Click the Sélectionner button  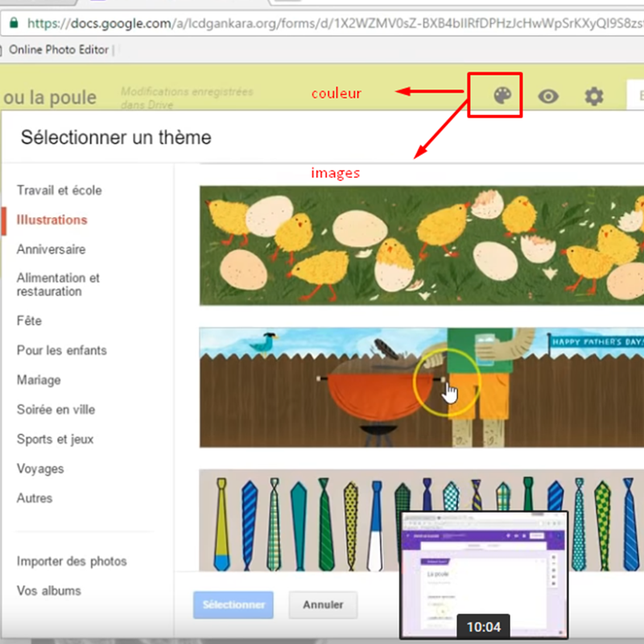pos(233,605)
